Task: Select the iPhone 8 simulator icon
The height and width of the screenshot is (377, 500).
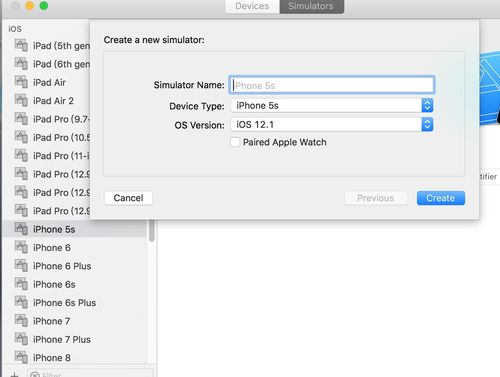Action: pos(21,357)
